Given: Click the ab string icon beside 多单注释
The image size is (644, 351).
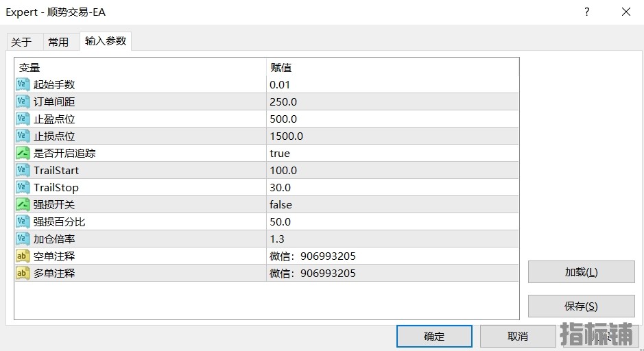Looking at the screenshot, I should click(23, 273).
